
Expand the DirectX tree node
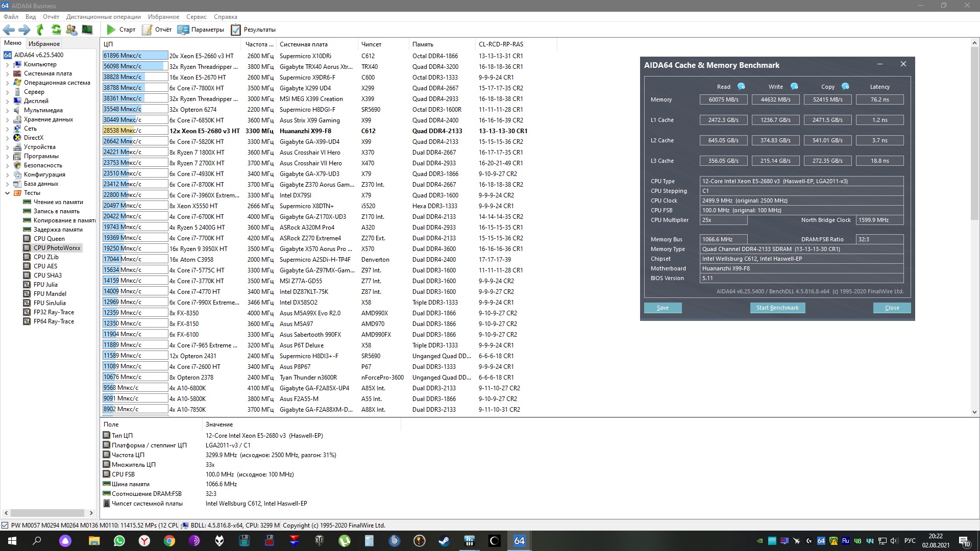pyautogui.click(x=7, y=138)
